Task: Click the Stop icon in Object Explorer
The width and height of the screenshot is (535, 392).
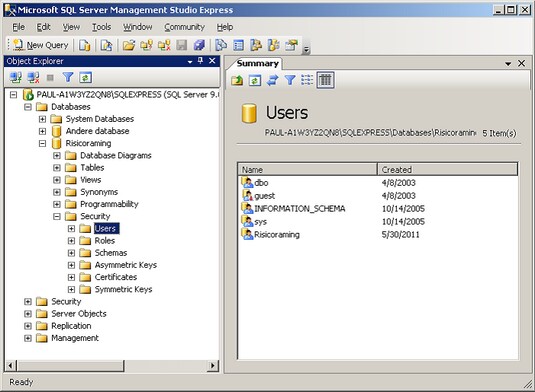Action: point(50,78)
